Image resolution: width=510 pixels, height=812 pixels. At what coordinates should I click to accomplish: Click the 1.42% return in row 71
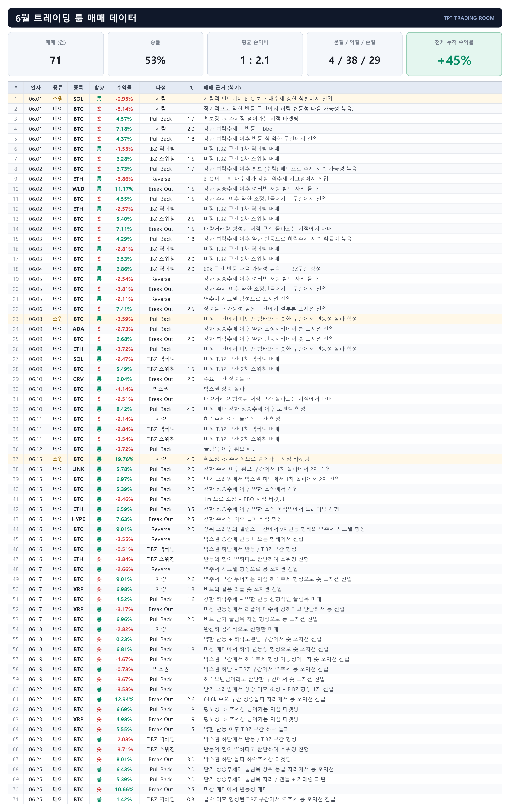(124, 799)
